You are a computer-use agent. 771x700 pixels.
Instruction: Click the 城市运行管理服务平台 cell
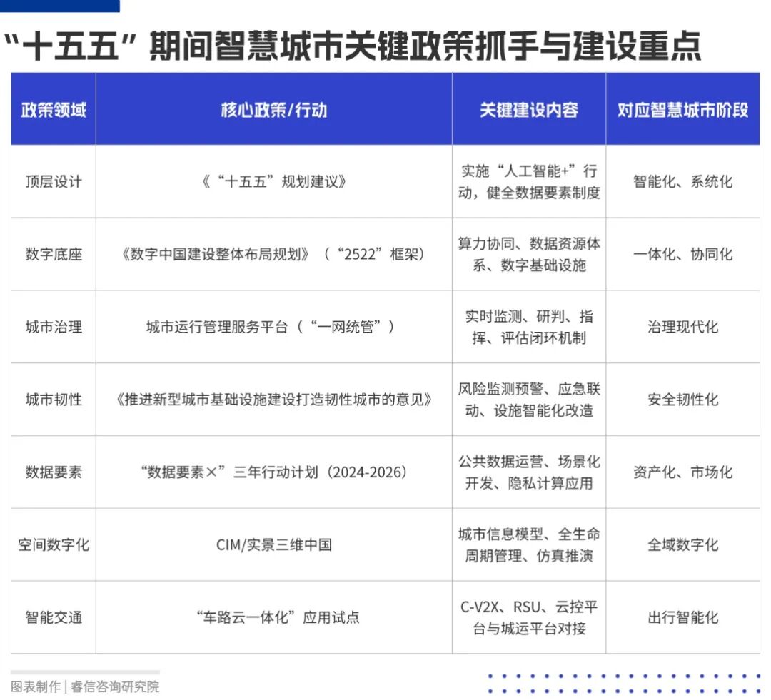point(271,327)
